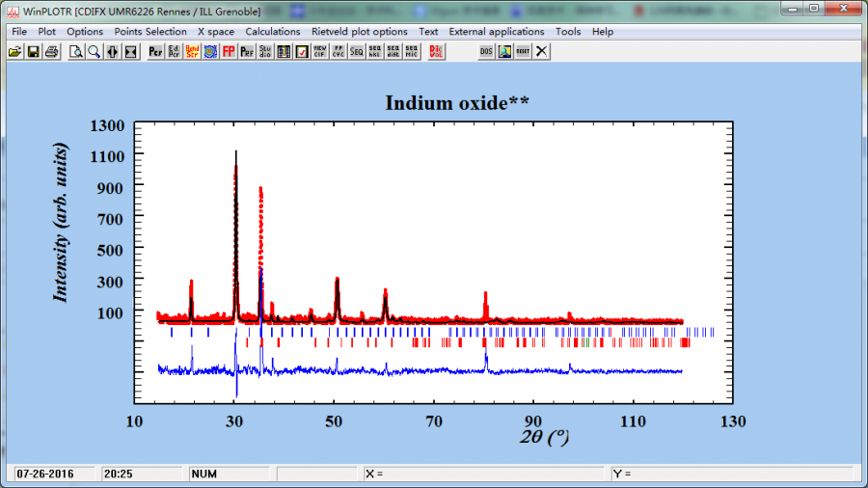This screenshot has height=488, width=868.
Task: Click the NUM indicator in status bar
Action: [203, 474]
